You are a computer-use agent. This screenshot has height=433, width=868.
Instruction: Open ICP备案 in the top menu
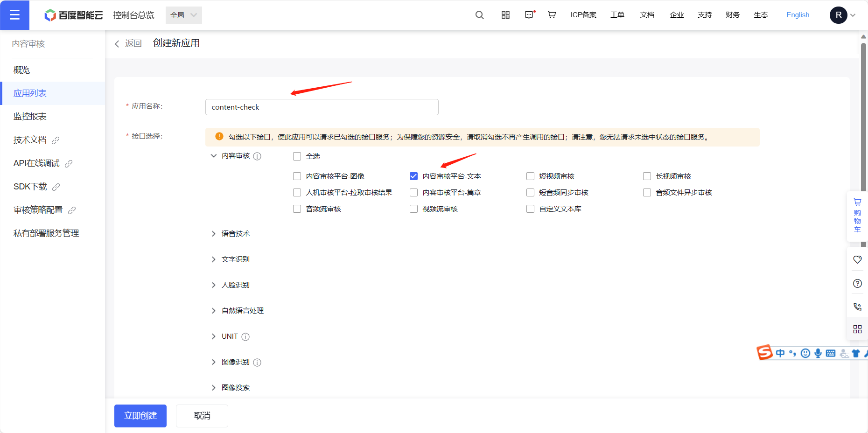pyautogui.click(x=583, y=15)
